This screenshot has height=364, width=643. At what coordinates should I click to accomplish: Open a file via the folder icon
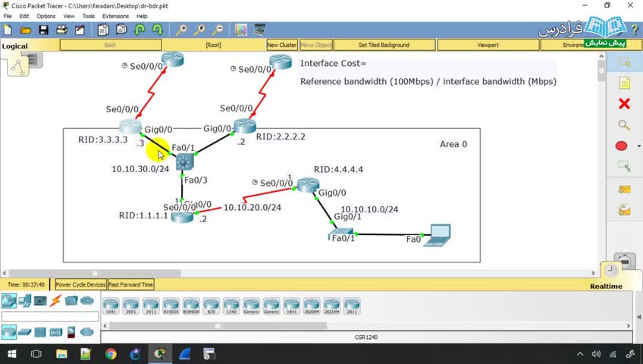26,30
